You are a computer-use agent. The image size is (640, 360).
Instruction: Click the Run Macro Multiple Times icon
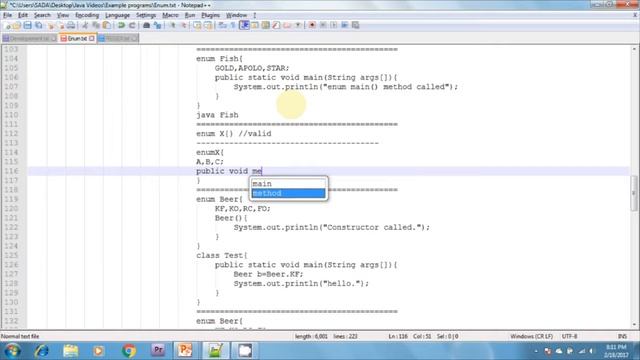pyautogui.click(x=344, y=25)
